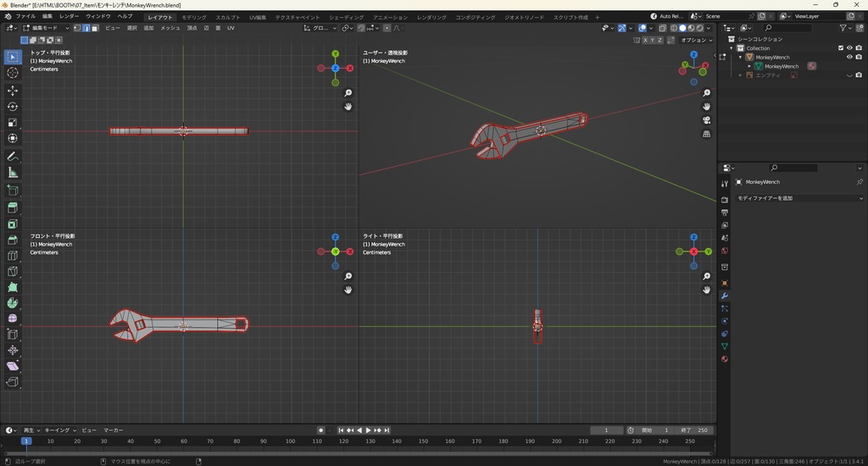Select the Box Select tool in left toolbar
The image size is (868, 466).
tap(13, 57)
